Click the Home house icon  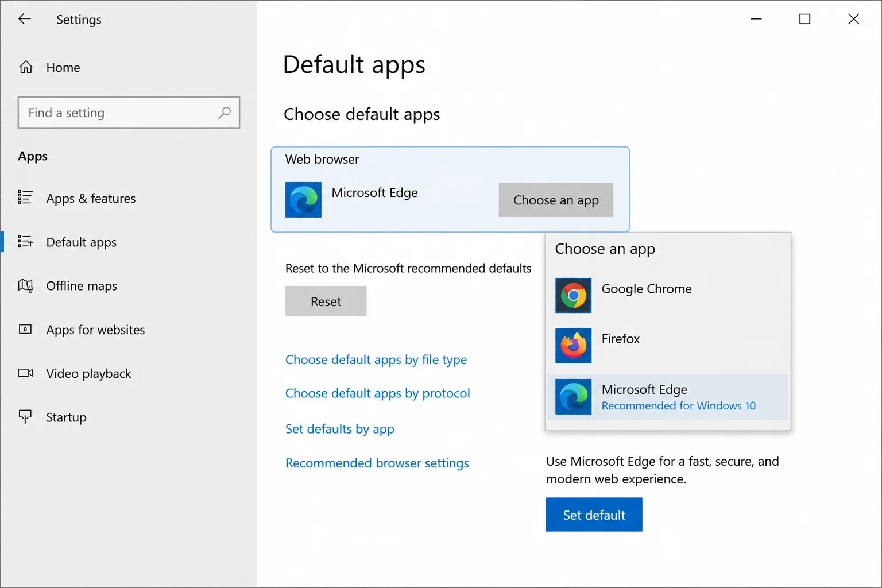click(x=26, y=67)
